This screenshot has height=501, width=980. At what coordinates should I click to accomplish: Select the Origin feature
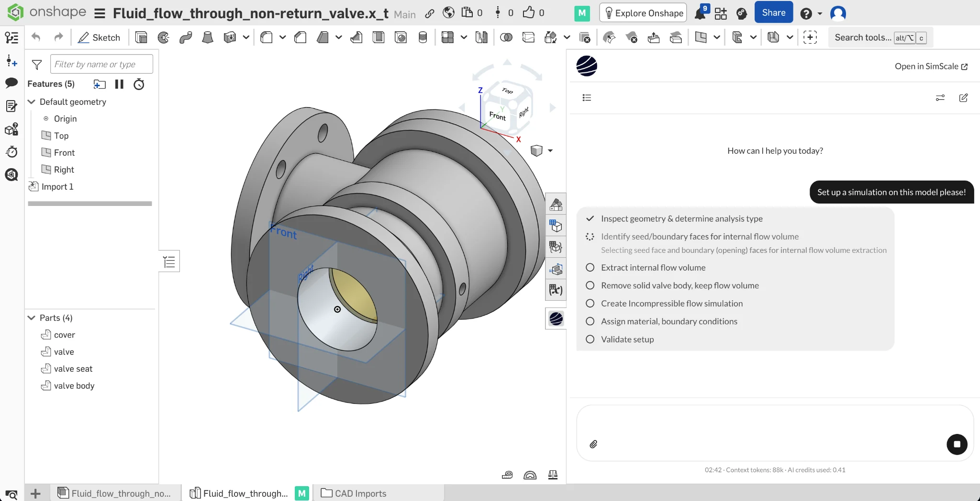(65, 118)
